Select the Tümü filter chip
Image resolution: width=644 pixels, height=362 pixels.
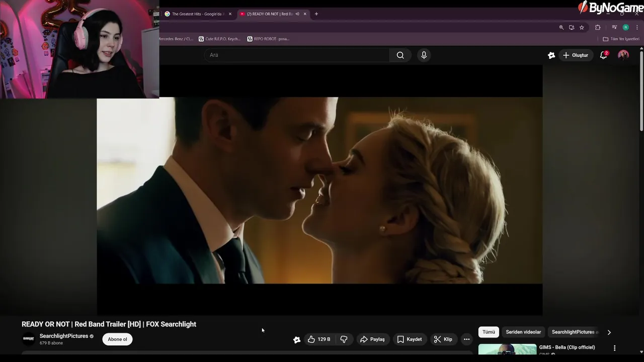coord(489,332)
